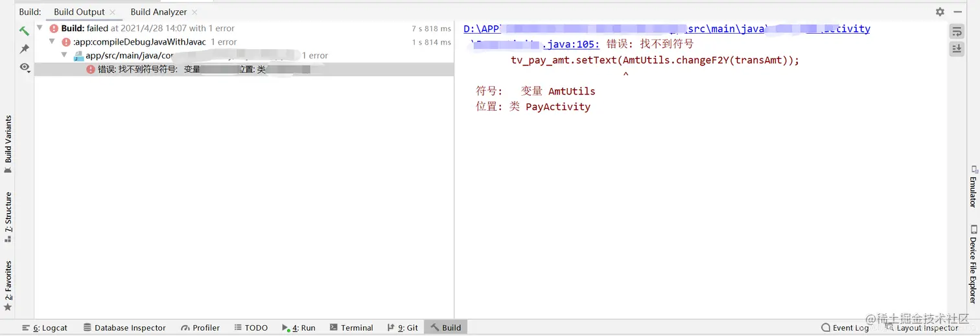
Task: Open the D:\APP source file path link
Action: (667, 28)
